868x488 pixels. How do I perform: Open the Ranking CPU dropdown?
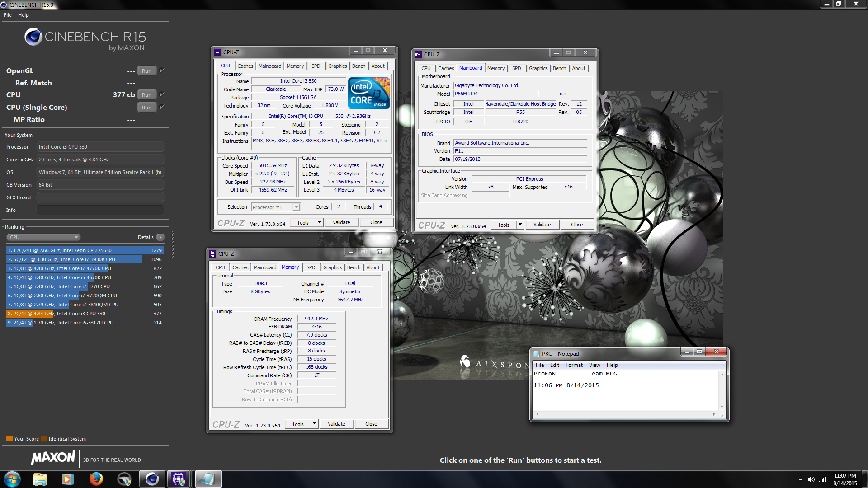click(x=43, y=237)
